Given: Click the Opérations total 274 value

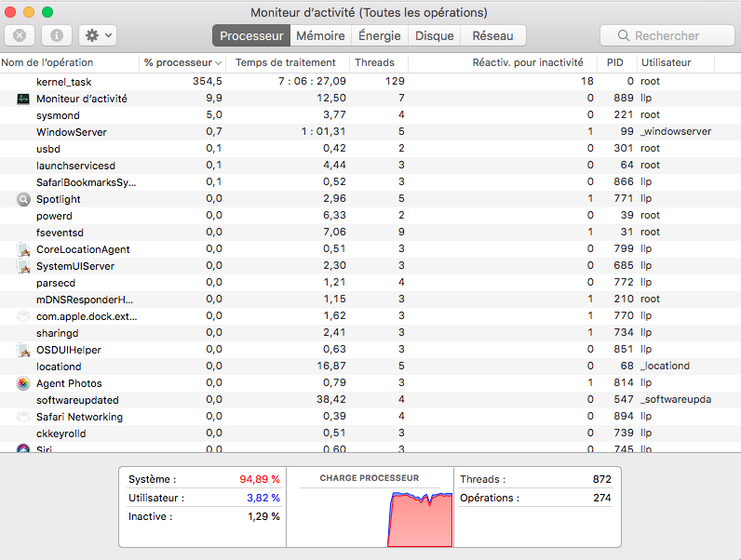Looking at the screenshot, I should 602,498.
